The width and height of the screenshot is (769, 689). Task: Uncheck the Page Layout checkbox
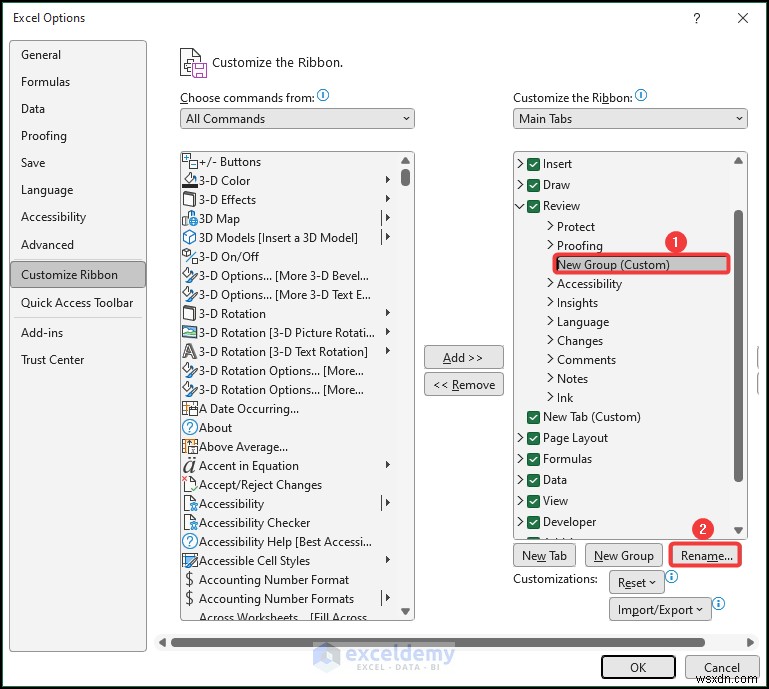pos(534,438)
